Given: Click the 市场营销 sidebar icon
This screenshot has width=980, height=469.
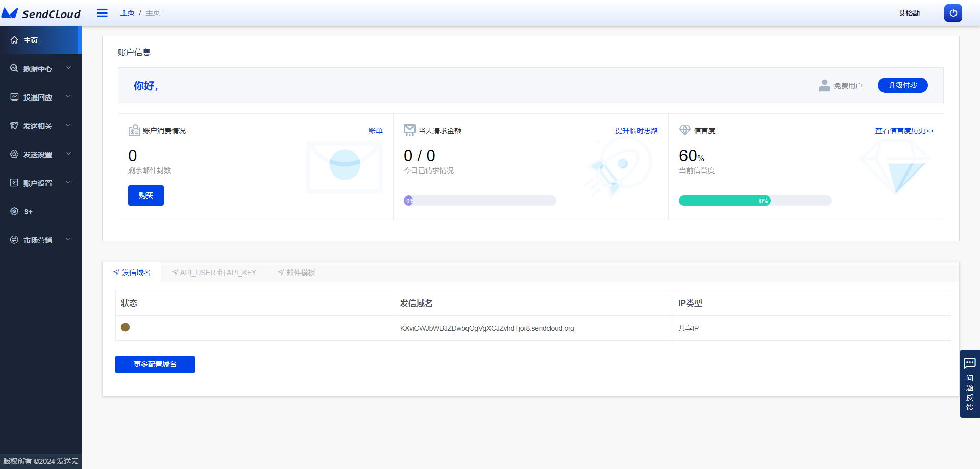Looking at the screenshot, I should pyautogui.click(x=14, y=240).
